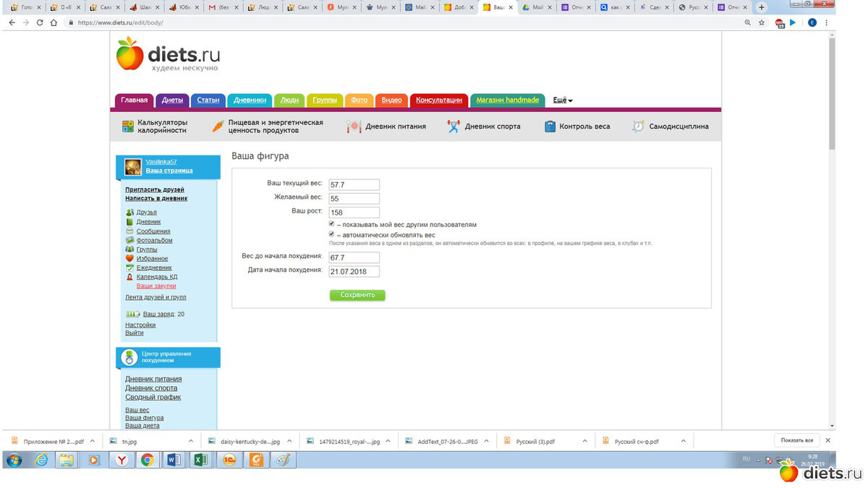Open the 'Консультации' navigation tab
868x488 pixels.
coord(438,100)
